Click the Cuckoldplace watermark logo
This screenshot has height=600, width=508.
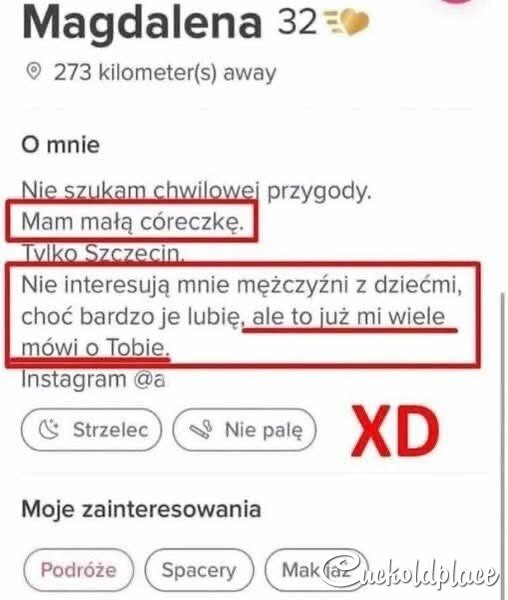tap(410, 571)
